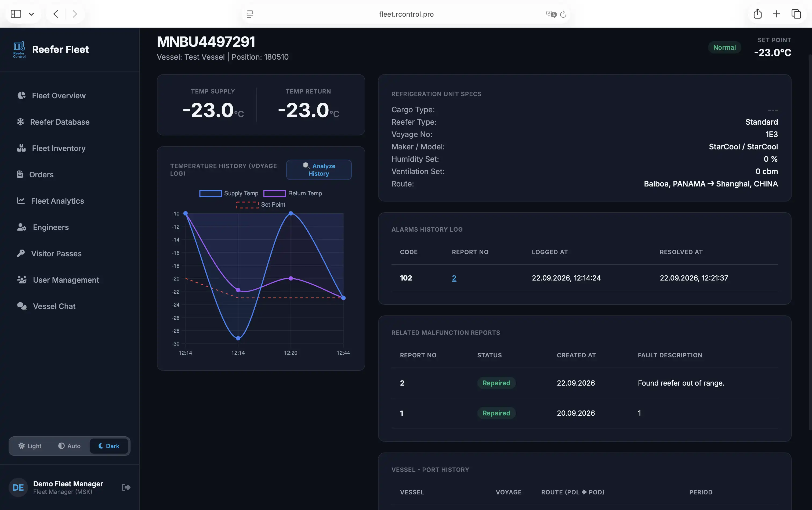Click the Orders document icon
Screen dimensions: 812x510
pyautogui.click(x=20, y=174)
